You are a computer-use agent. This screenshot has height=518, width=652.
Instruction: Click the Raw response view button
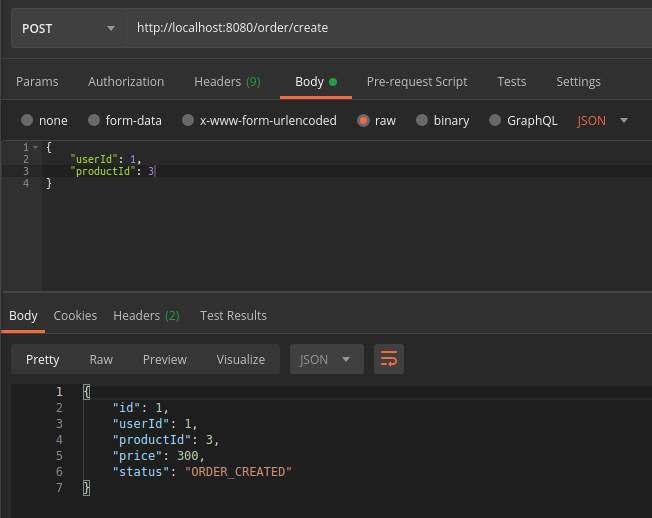[x=101, y=359]
